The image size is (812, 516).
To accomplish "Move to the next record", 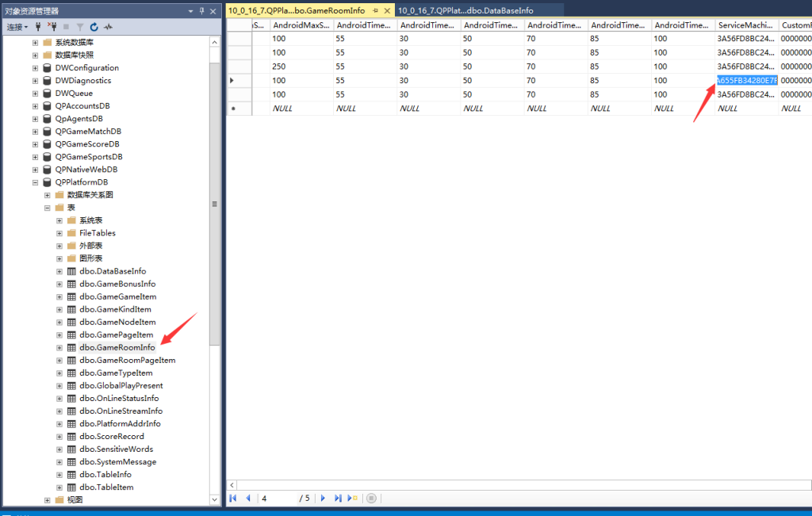I will click(323, 499).
